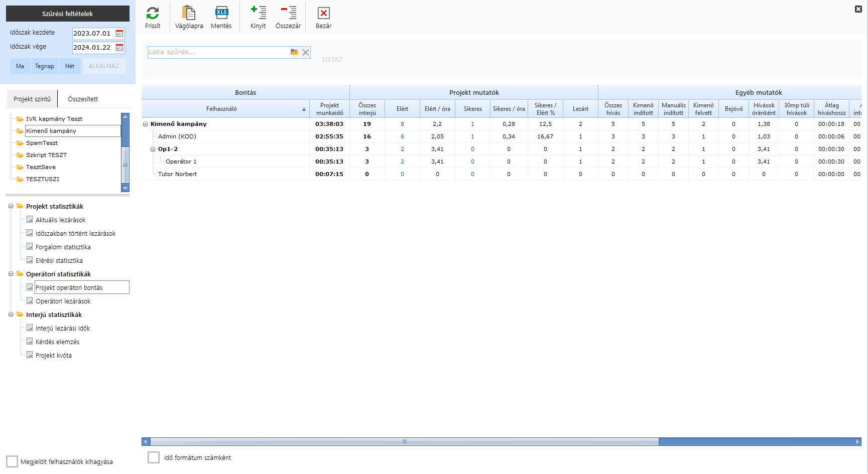Collapse the Op1-2 group row
The image size is (868, 474).
click(x=153, y=149)
